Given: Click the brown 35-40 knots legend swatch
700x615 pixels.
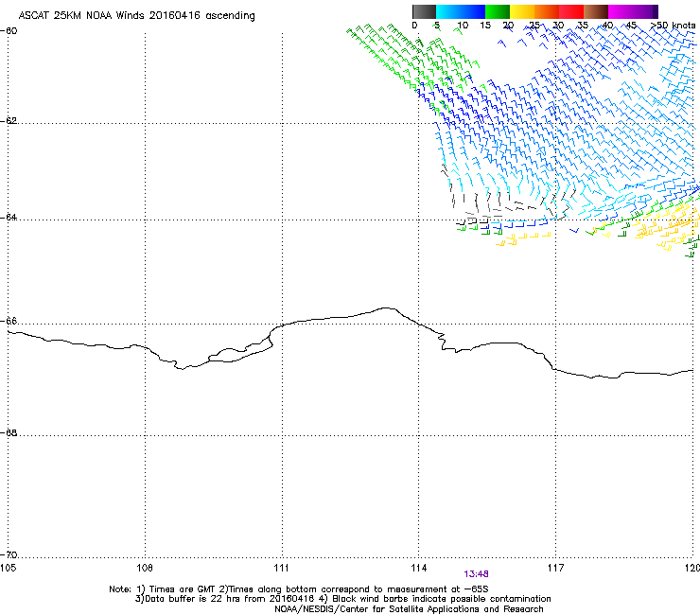Looking at the screenshot, I should (596, 11).
